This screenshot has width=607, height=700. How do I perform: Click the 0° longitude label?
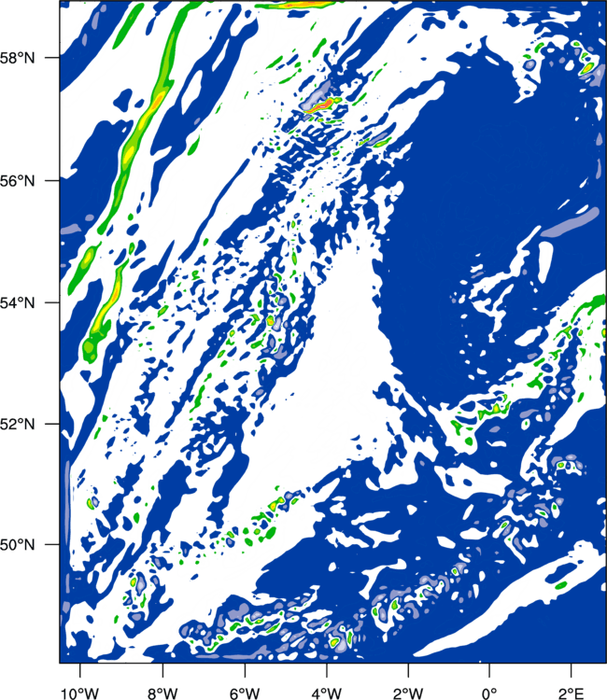[489, 693]
